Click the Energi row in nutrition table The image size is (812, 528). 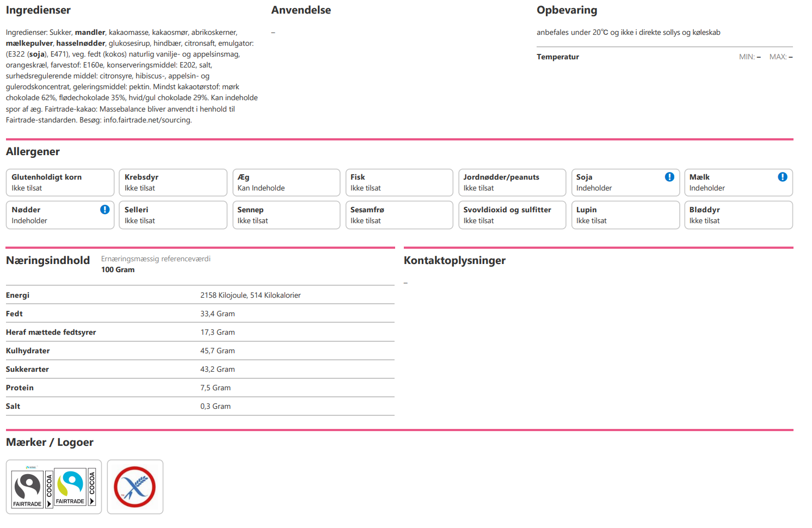click(200, 295)
